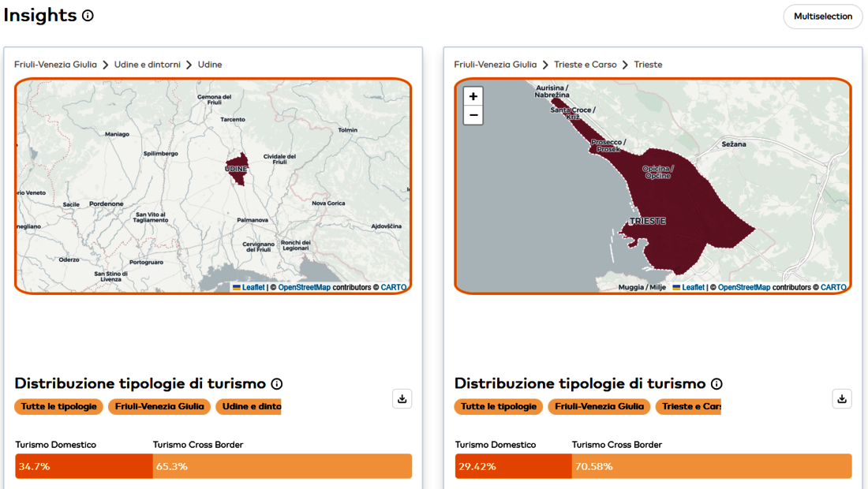This screenshot has height=489, width=868.
Task: Click Tutte le tipologie chip in Udine panel
Action: coord(58,407)
